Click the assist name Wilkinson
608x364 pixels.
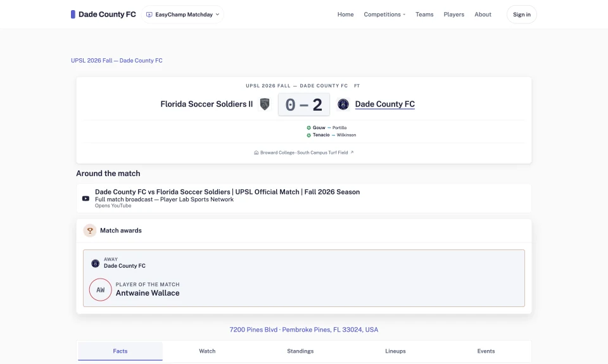346,135
